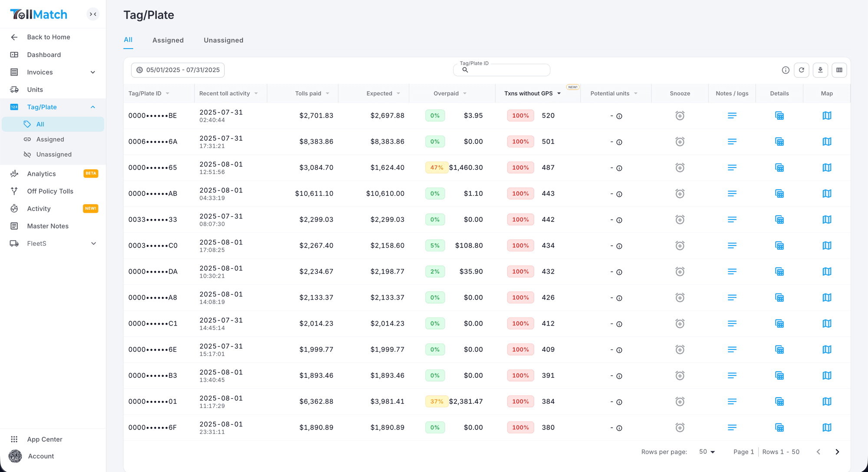Image resolution: width=868 pixels, height=472 pixels.
Task: Open the Dashboard page
Action: (x=44, y=55)
